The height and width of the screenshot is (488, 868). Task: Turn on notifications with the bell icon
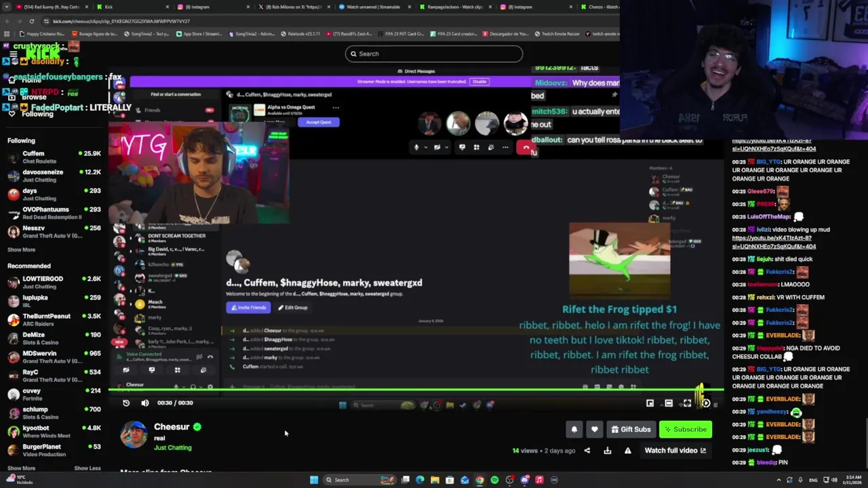pos(574,429)
